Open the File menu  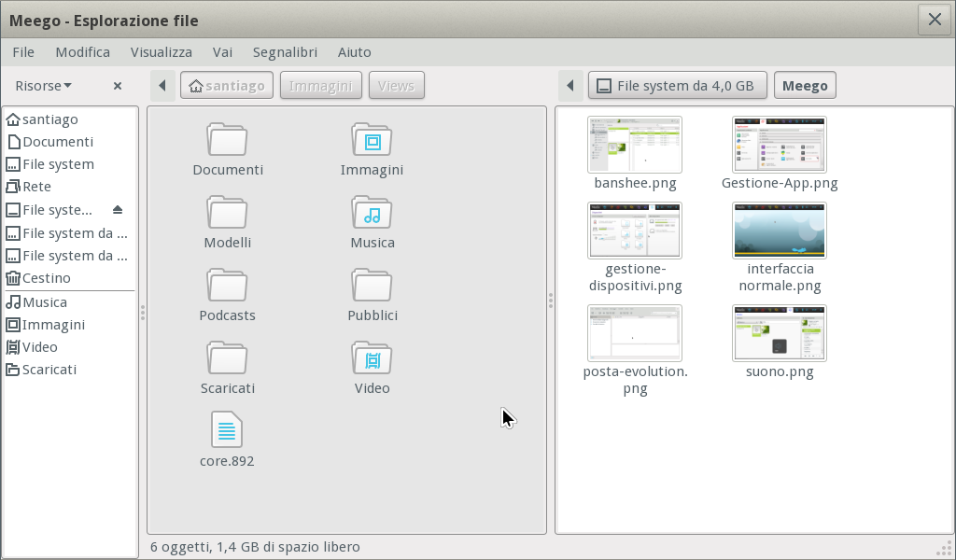coord(23,52)
